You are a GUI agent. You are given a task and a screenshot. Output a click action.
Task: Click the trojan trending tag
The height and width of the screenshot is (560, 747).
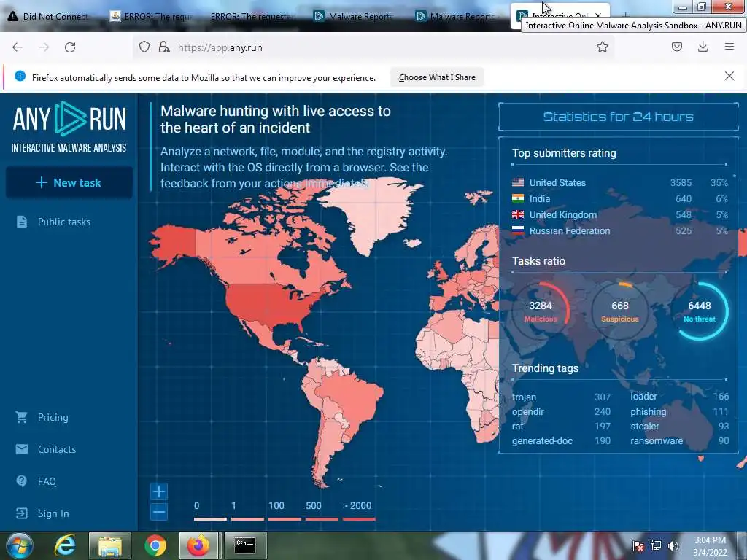click(x=524, y=397)
